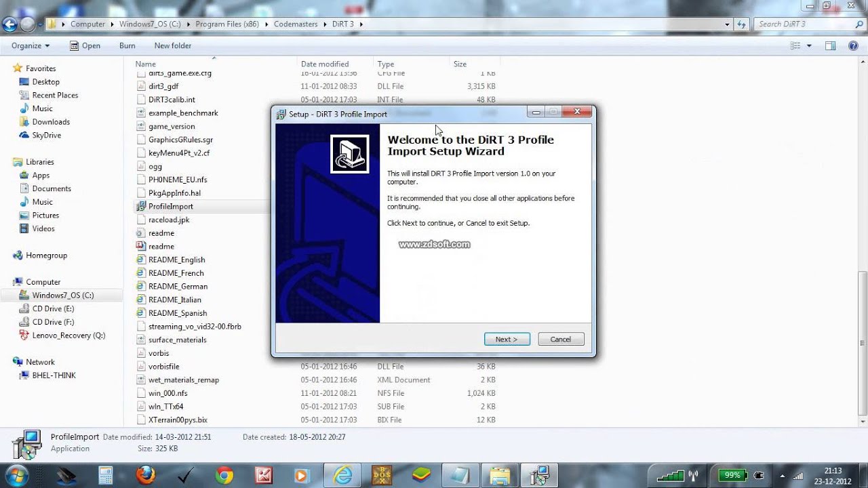This screenshot has width=868, height=488.
Task: Select the README_English file icon
Action: pyautogui.click(x=141, y=260)
